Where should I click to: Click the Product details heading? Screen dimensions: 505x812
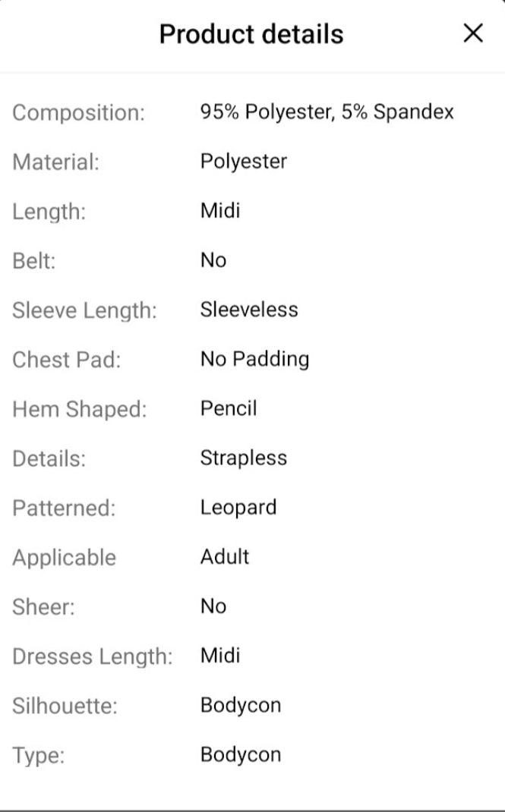(x=251, y=34)
